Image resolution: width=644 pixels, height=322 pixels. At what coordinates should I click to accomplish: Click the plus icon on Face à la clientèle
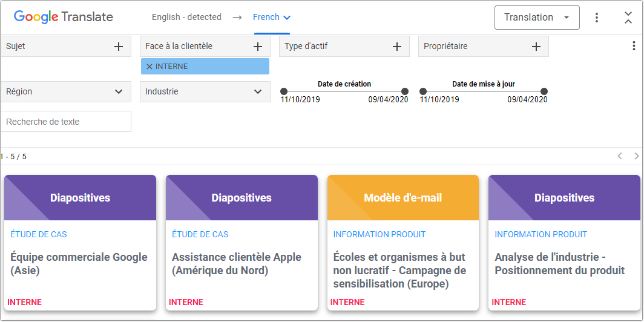(258, 47)
